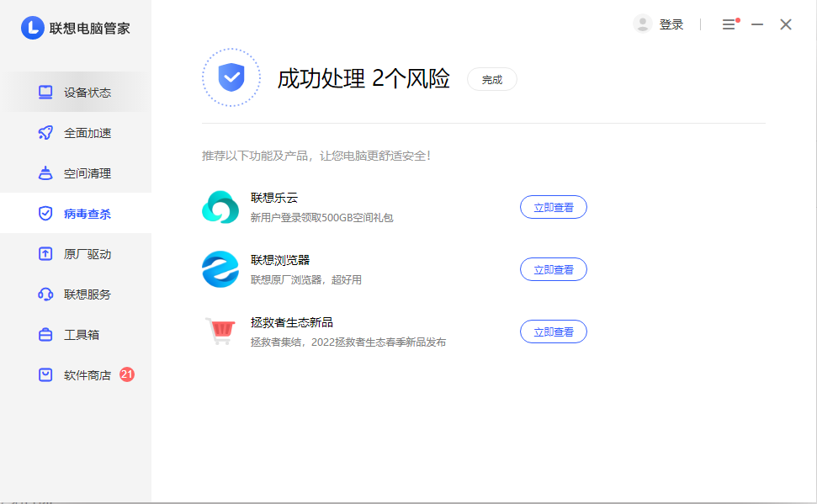Click the 联想乐云 product title
The image size is (817, 504).
(274, 198)
